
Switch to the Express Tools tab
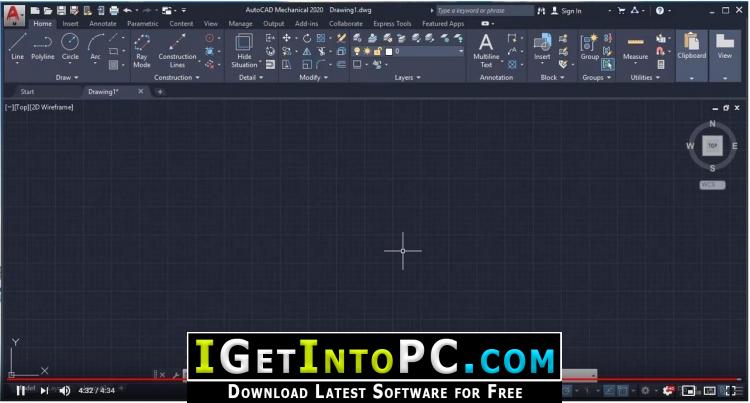392,23
